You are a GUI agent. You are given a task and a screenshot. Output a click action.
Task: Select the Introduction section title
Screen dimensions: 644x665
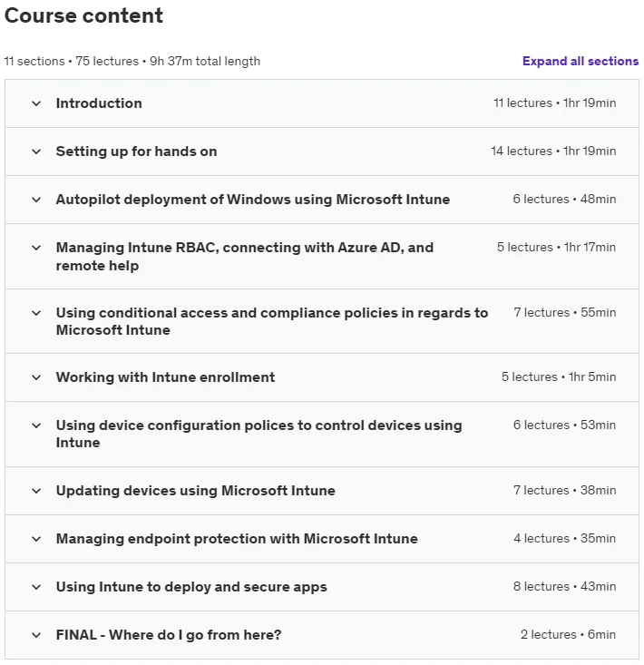(x=99, y=103)
